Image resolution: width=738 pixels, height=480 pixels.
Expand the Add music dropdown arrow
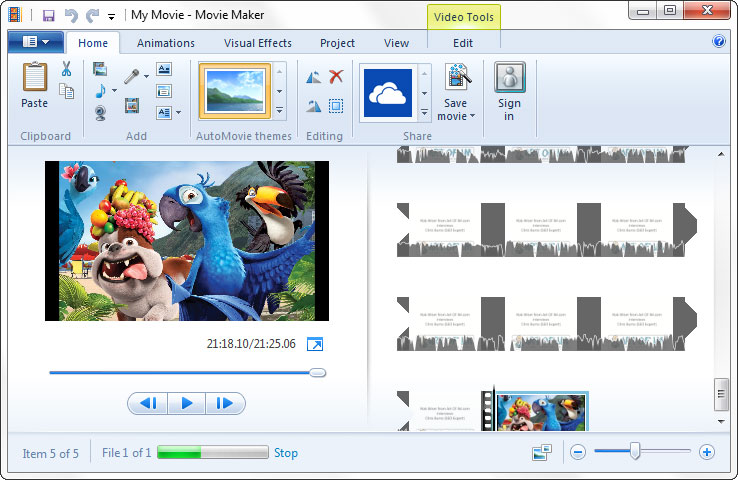(x=114, y=90)
